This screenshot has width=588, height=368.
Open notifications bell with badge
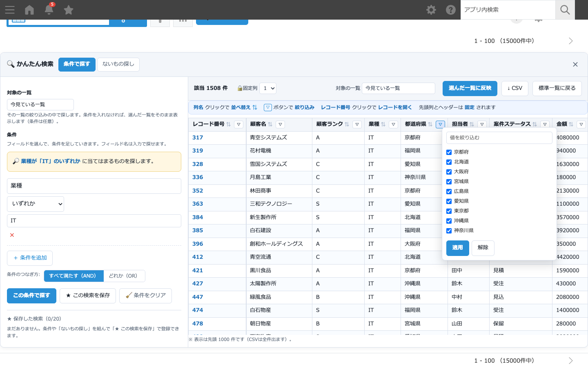click(x=49, y=9)
